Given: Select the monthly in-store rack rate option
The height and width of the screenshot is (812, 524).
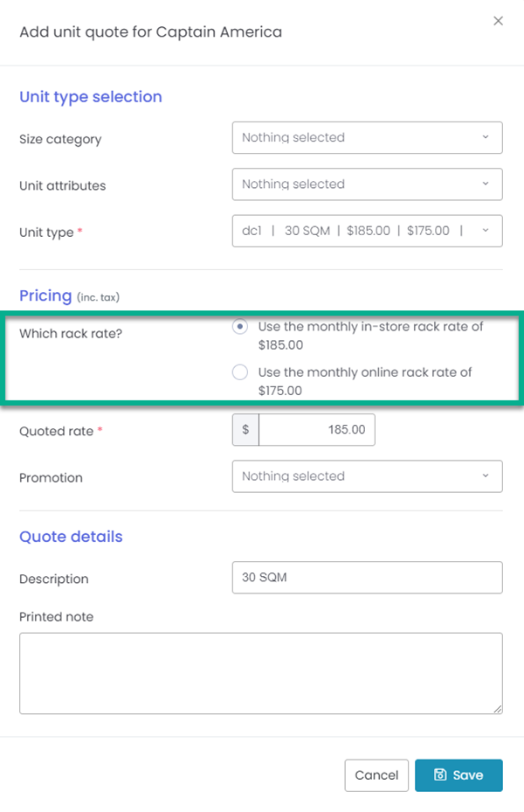Looking at the screenshot, I should pos(240,327).
